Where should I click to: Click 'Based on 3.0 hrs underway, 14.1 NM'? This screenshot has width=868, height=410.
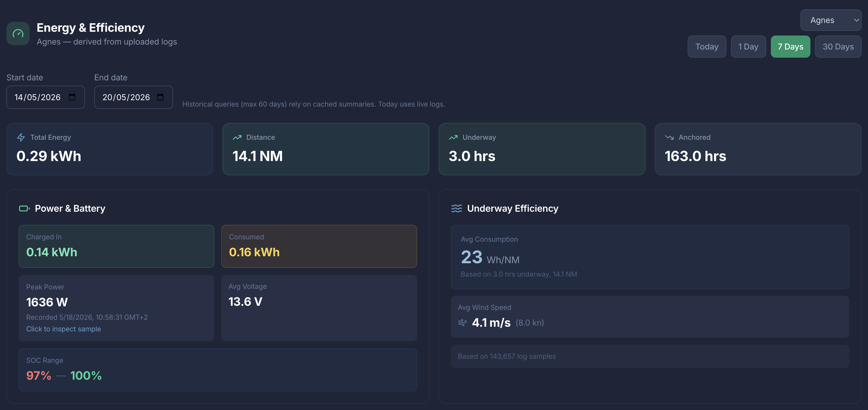click(x=519, y=274)
